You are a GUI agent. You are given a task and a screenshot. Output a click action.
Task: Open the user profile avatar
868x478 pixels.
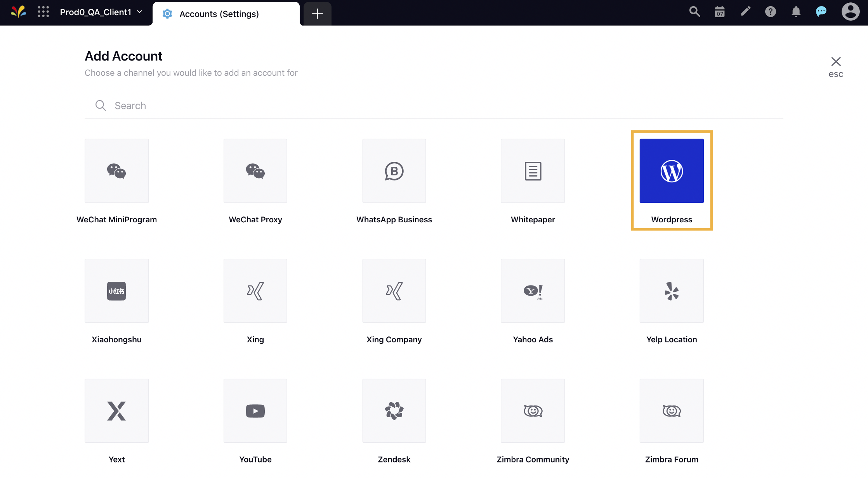coord(850,12)
